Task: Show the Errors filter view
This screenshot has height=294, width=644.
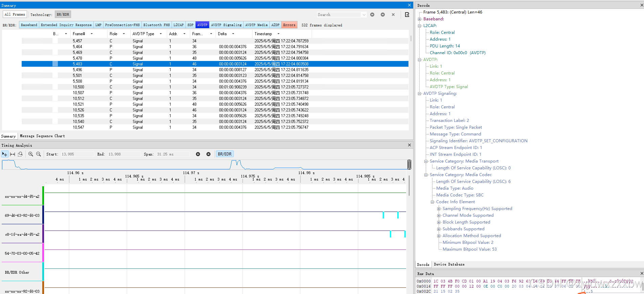Action: [x=289, y=25]
